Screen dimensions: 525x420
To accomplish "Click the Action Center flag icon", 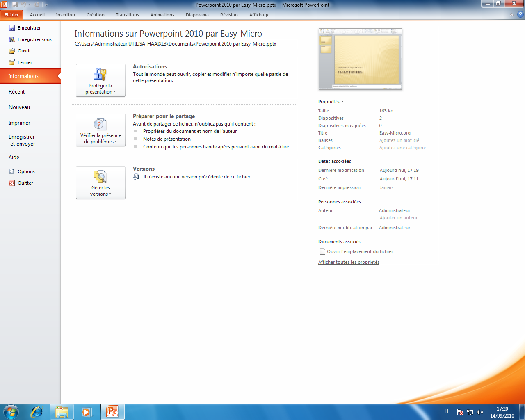I will pos(460,412).
